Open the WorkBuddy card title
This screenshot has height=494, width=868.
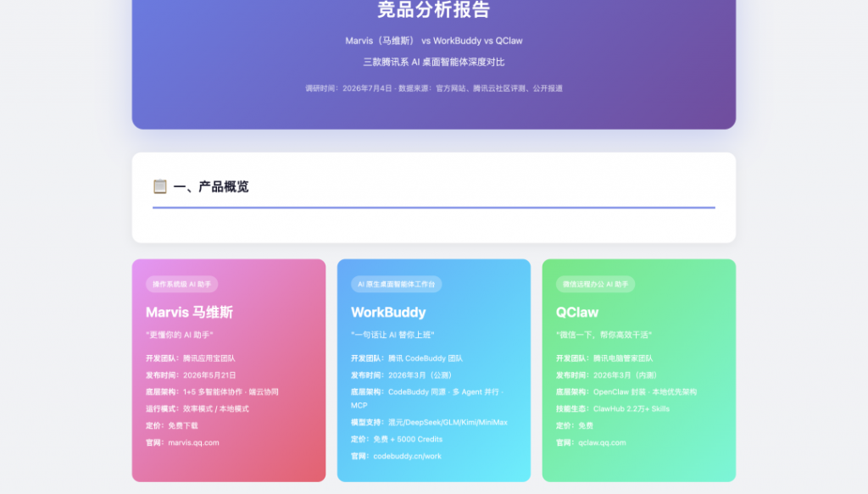tap(388, 312)
